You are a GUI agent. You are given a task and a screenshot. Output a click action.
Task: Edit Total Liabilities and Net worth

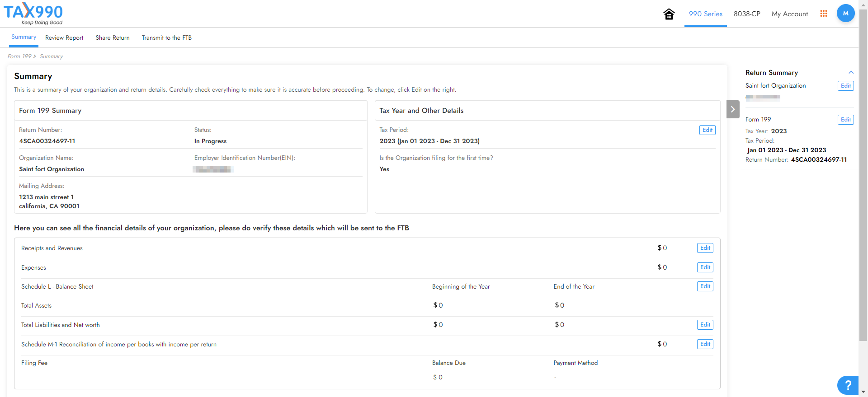705,325
